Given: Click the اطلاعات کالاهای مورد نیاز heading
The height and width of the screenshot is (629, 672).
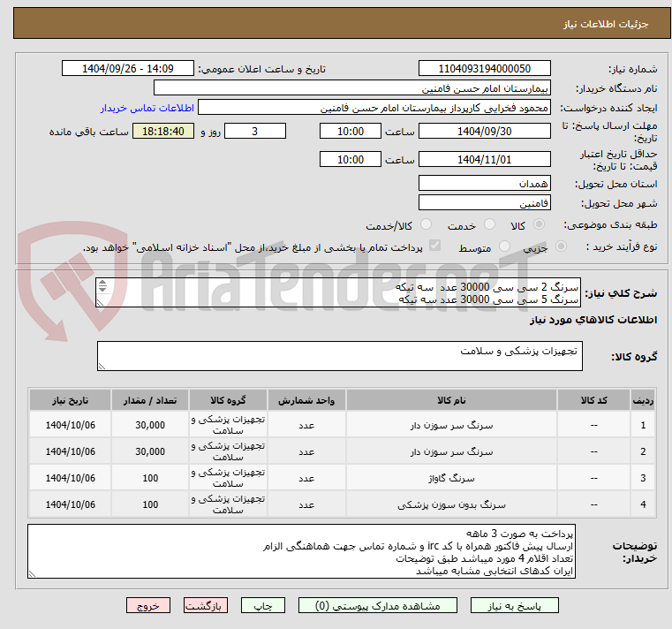Looking at the screenshot, I should click(593, 320).
